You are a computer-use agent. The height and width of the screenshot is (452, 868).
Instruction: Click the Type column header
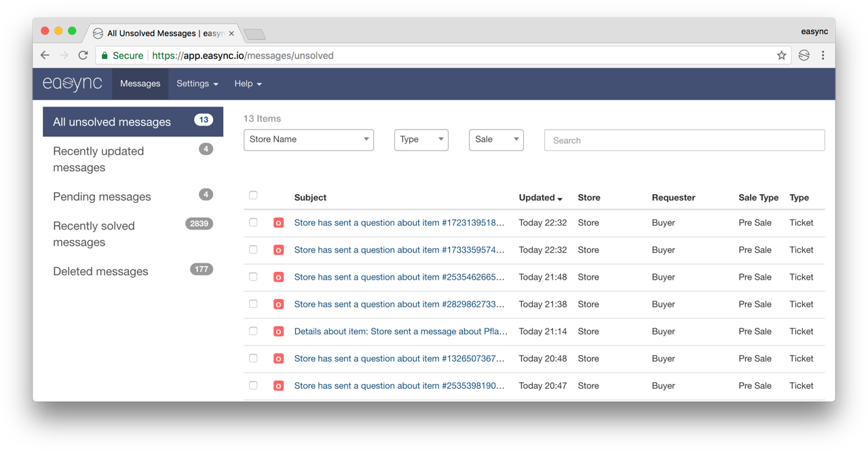pos(799,197)
